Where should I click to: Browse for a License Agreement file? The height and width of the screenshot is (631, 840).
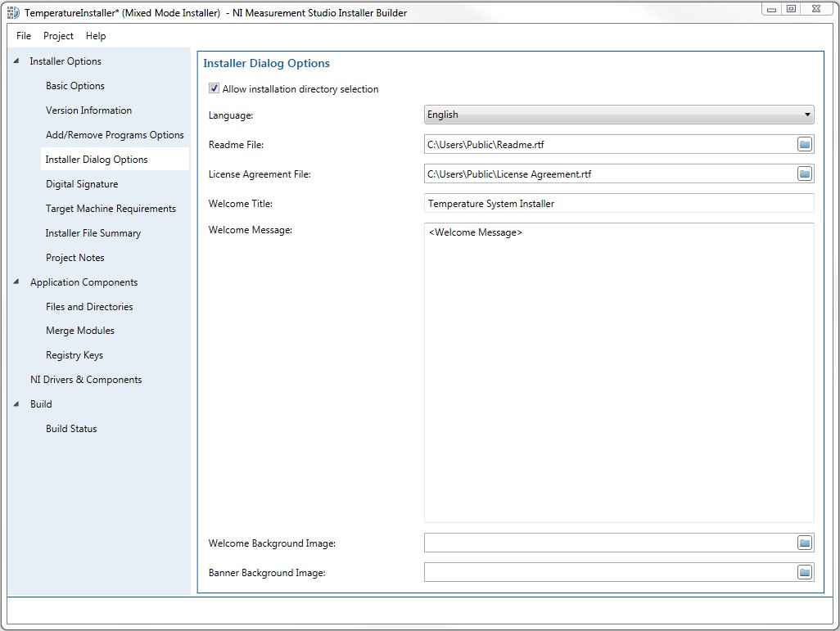coord(804,174)
